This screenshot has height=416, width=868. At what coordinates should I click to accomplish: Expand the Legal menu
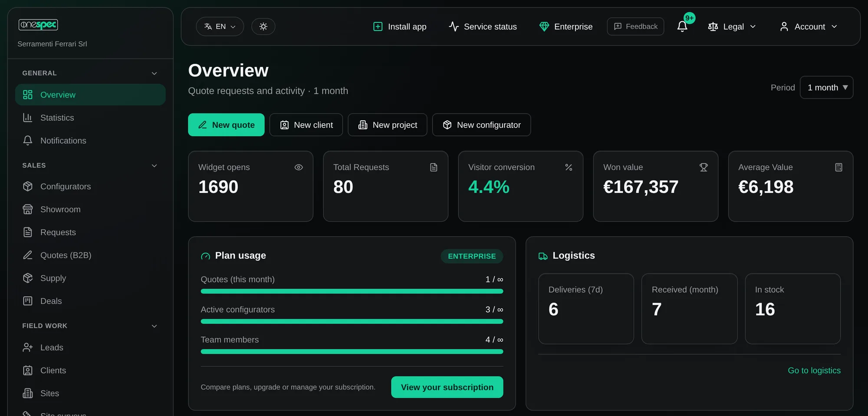coord(732,26)
